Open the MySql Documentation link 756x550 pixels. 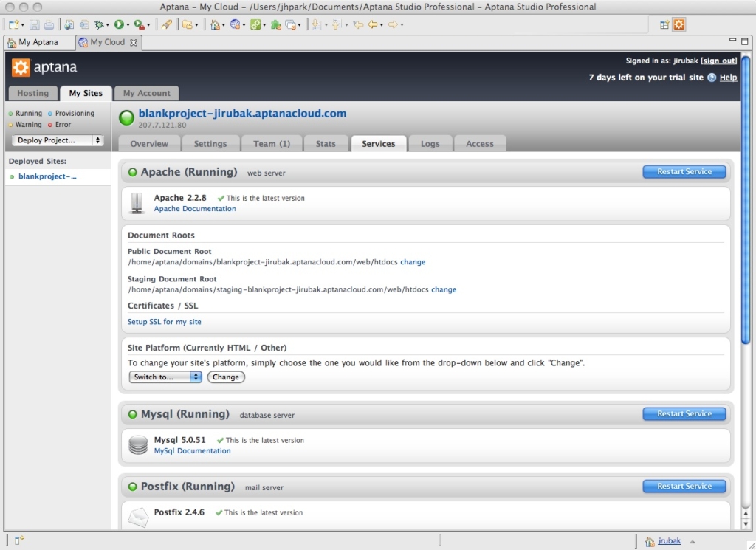click(193, 450)
